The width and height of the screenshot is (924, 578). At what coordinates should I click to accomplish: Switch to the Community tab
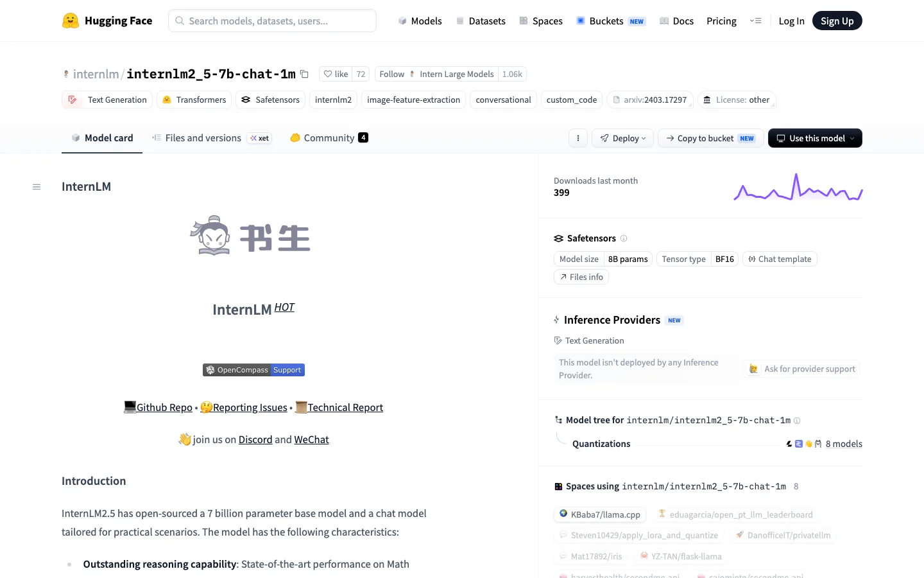point(329,138)
